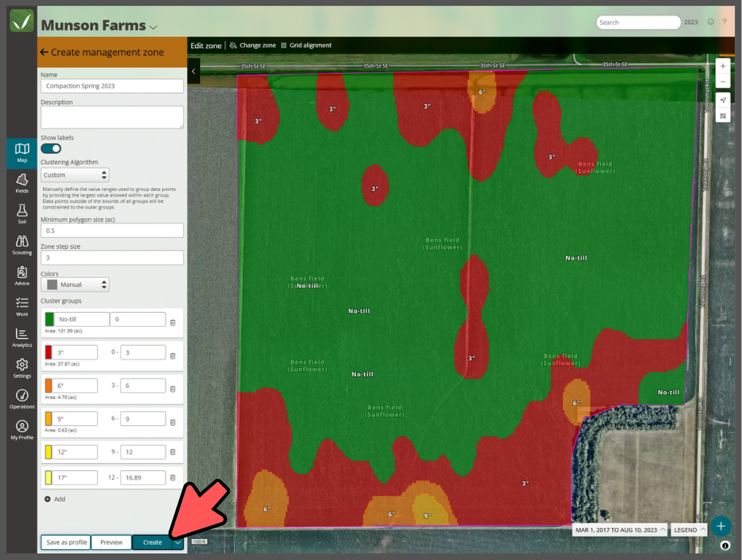Open the Soil section
The height and width of the screenshot is (560, 742).
coord(22,214)
